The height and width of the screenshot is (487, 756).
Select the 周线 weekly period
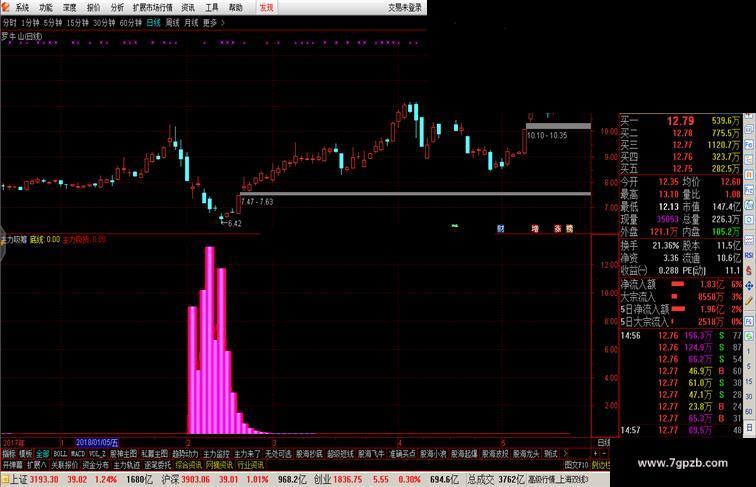click(x=172, y=23)
